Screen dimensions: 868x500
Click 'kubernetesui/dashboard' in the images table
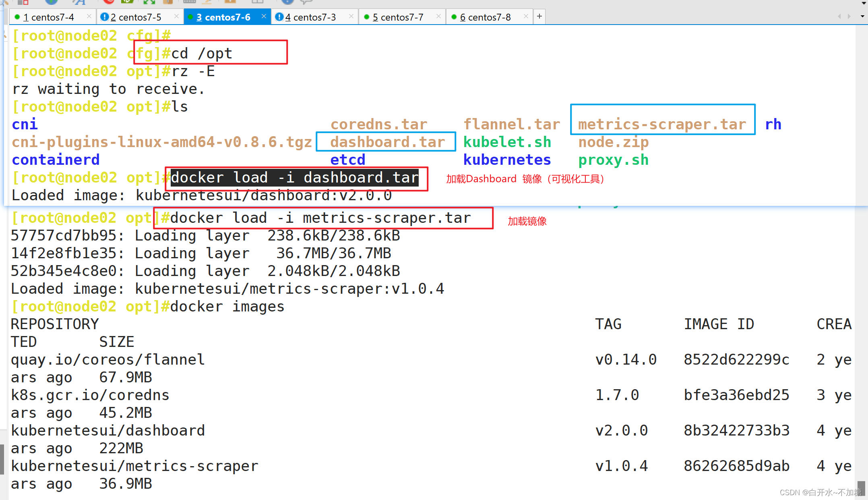[108, 431]
